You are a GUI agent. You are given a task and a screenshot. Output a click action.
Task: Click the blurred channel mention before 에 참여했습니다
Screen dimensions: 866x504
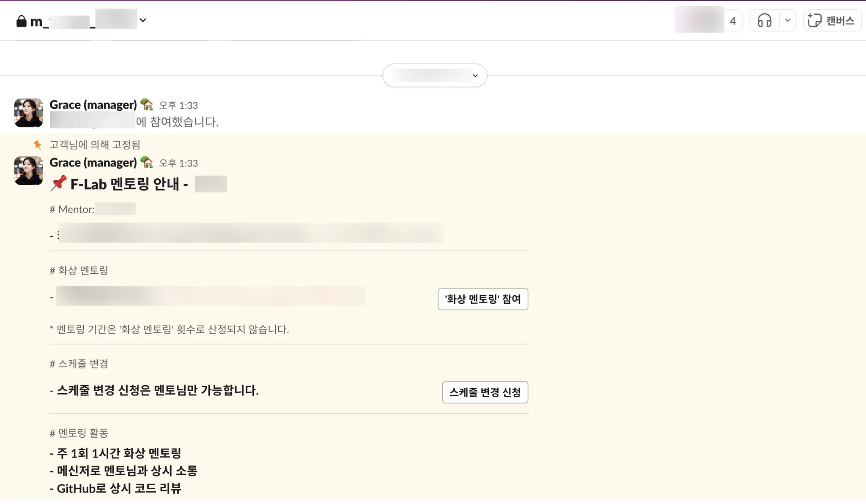(x=93, y=122)
